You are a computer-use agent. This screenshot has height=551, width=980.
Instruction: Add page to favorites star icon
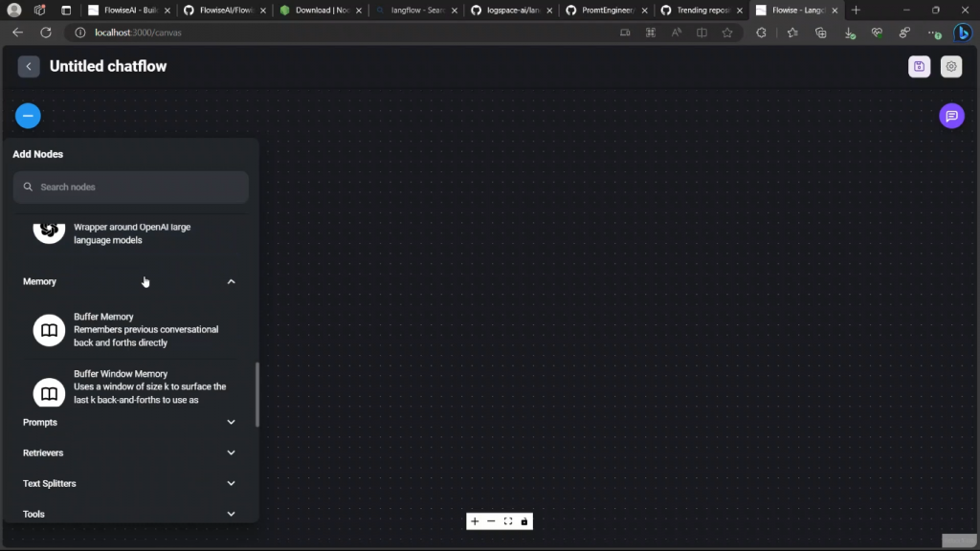[x=727, y=33]
